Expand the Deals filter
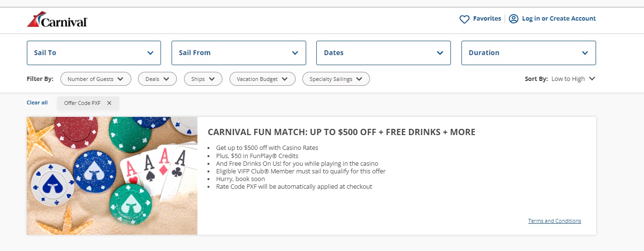644x251 pixels. 158,79
